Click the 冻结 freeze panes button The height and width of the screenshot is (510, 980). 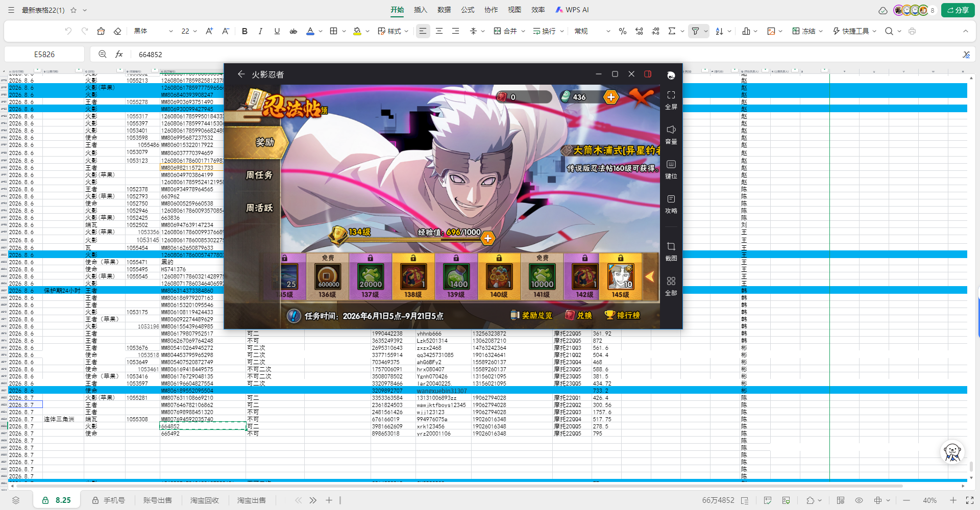[804, 31]
